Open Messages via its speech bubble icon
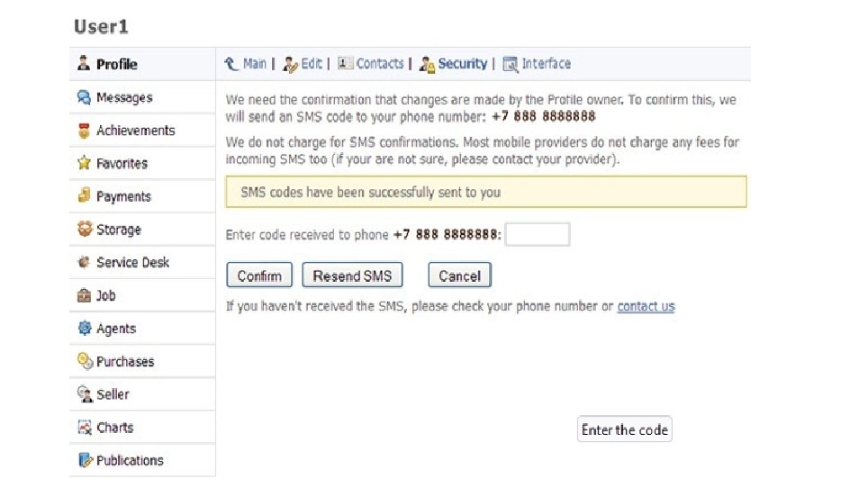The image size is (868, 488). tap(84, 97)
